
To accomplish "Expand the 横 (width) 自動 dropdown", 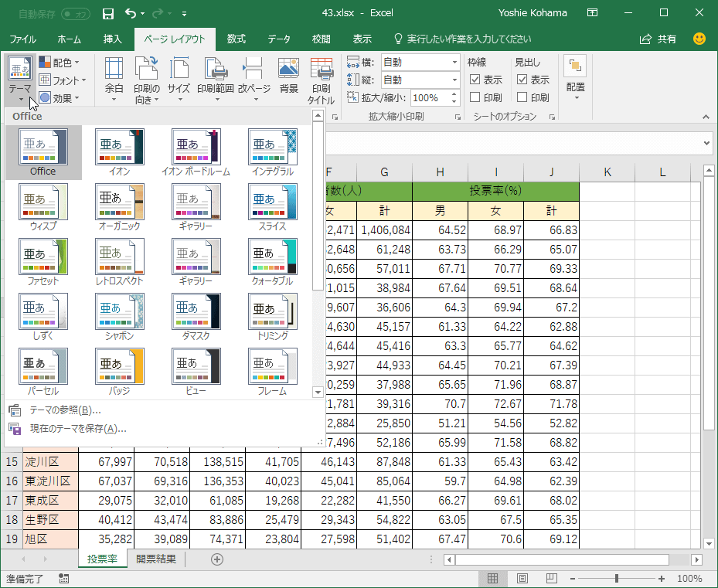I will click(x=454, y=62).
